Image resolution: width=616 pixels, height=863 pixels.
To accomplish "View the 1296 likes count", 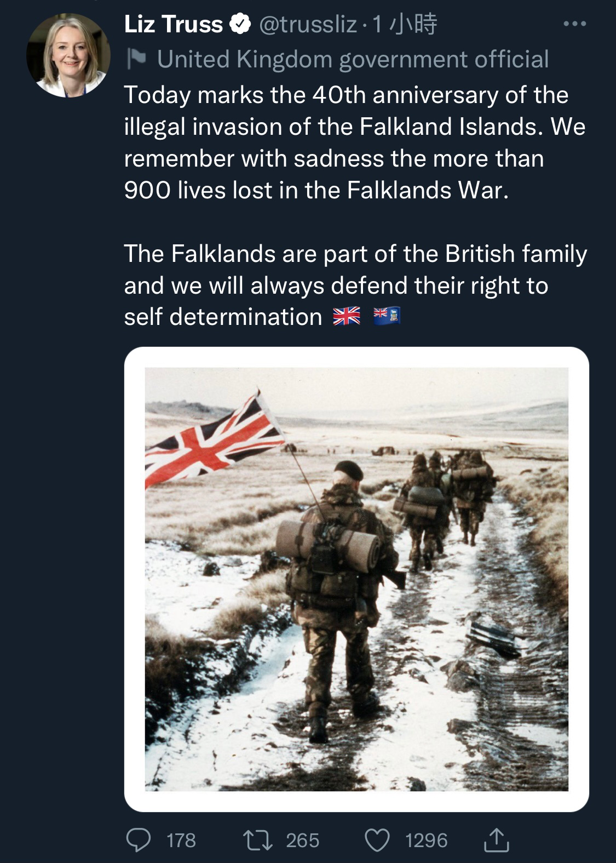I will click(x=426, y=840).
